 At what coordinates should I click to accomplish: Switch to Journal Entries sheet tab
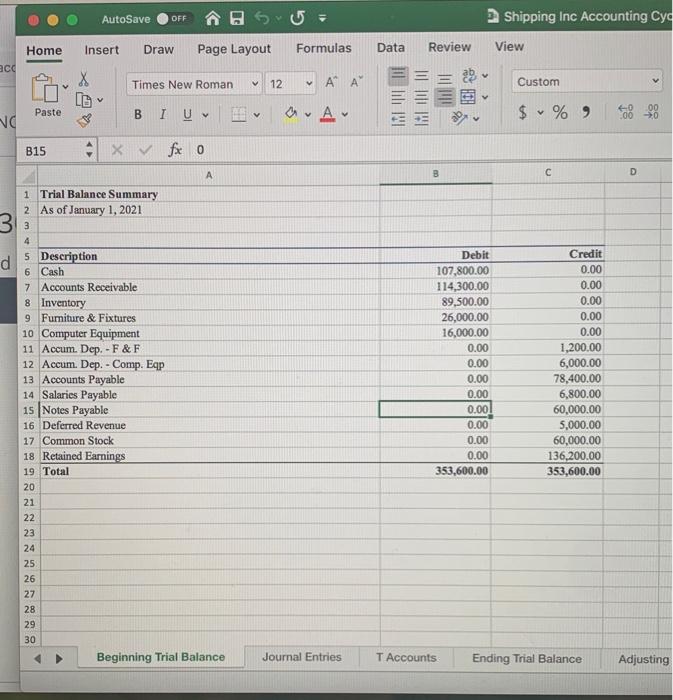[301, 657]
